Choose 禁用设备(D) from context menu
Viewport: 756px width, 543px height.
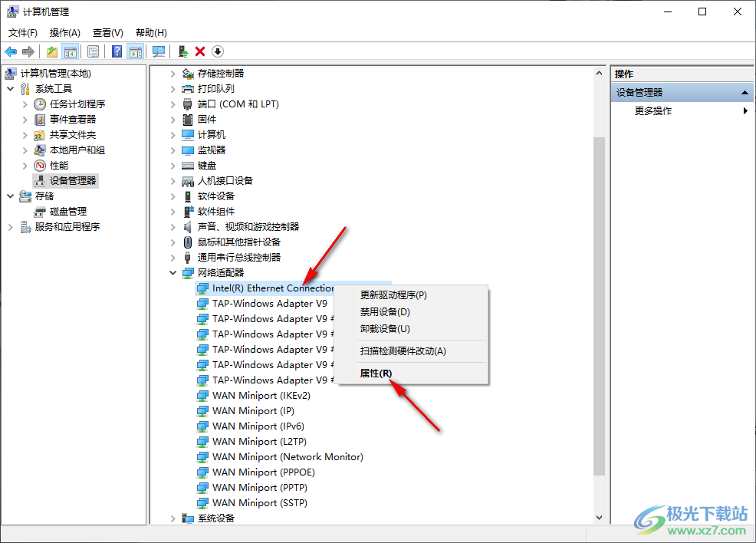pos(411,312)
